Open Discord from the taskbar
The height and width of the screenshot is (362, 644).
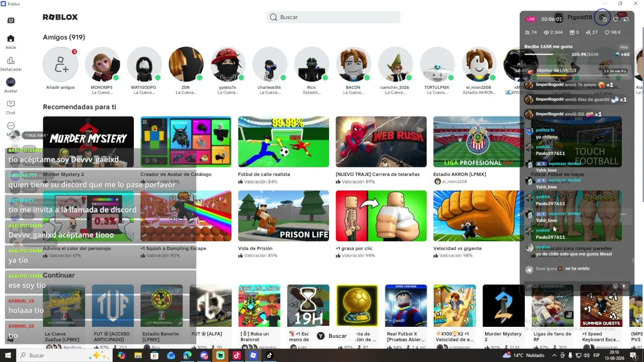pyautogui.click(x=204, y=355)
